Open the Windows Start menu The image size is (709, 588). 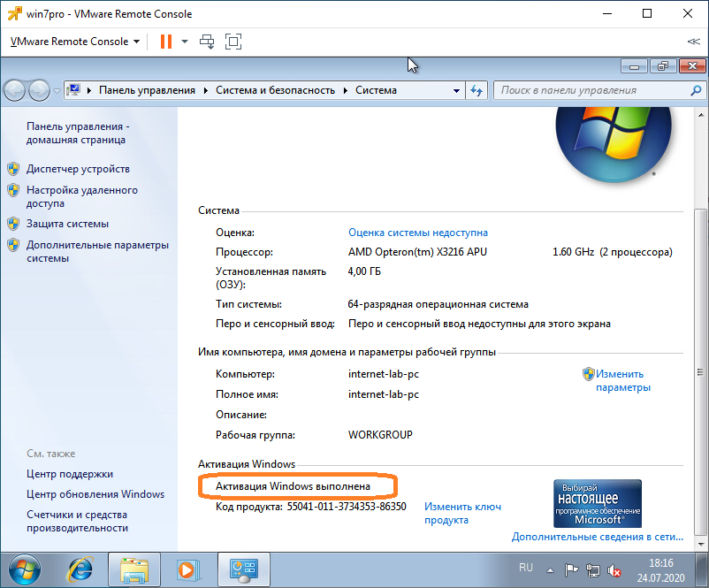tap(25, 569)
